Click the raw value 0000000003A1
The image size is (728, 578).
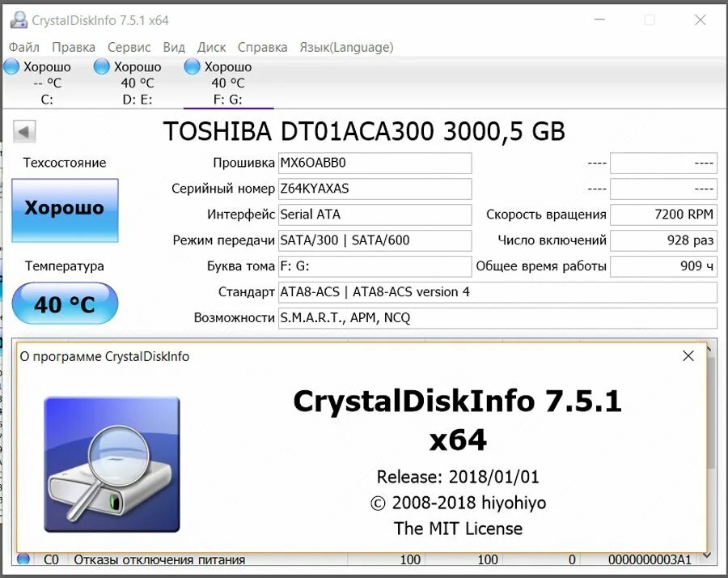tap(650, 560)
